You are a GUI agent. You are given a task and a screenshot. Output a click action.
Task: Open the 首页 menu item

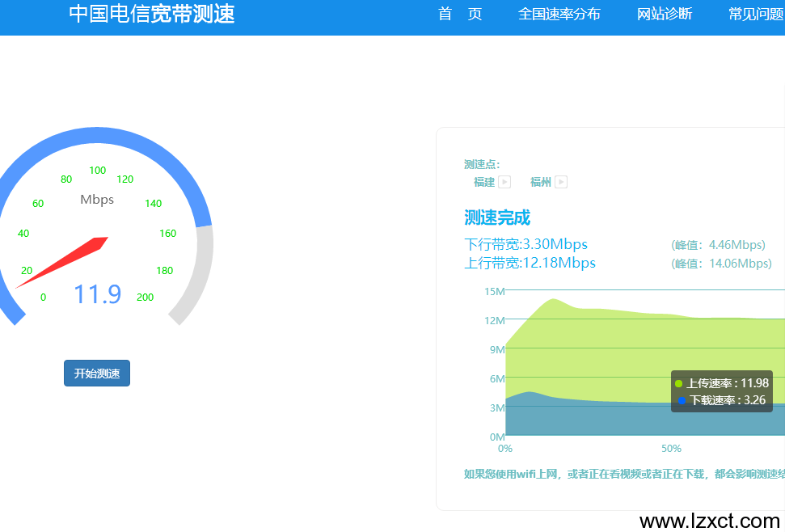[460, 14]
